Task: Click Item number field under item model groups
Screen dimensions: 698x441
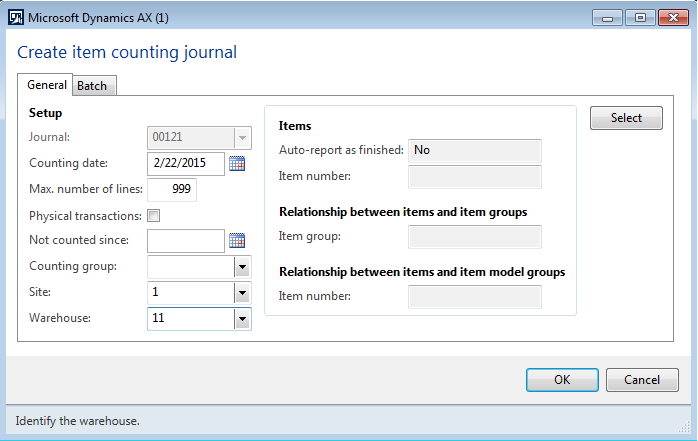Action: tap(475, 297)
